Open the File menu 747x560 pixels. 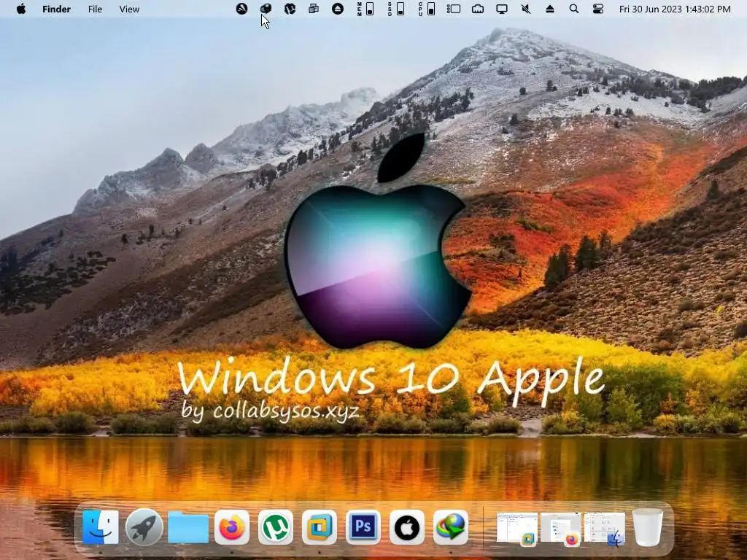point(95,9)
